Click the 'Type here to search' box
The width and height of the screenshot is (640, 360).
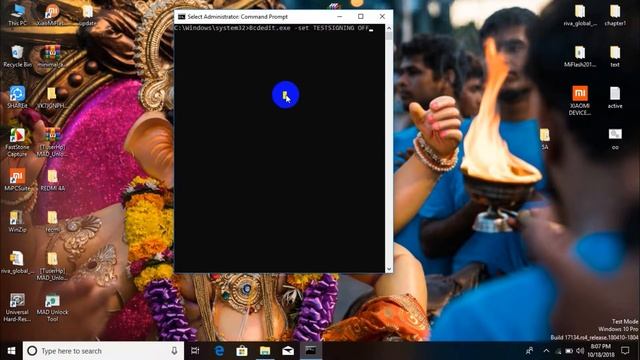point(103,351)
